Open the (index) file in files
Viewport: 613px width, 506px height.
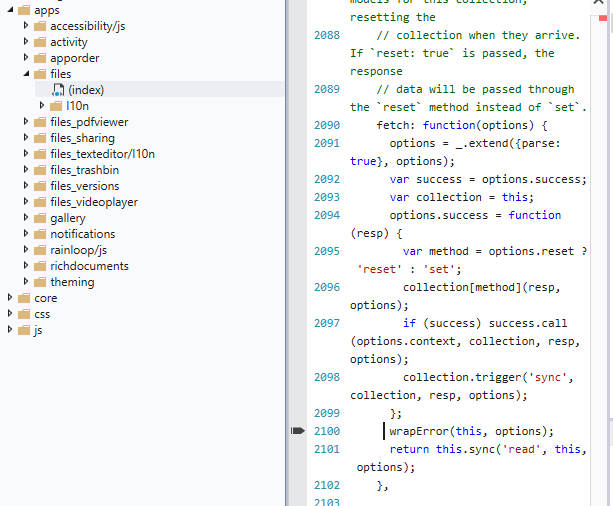coord(86,90)
